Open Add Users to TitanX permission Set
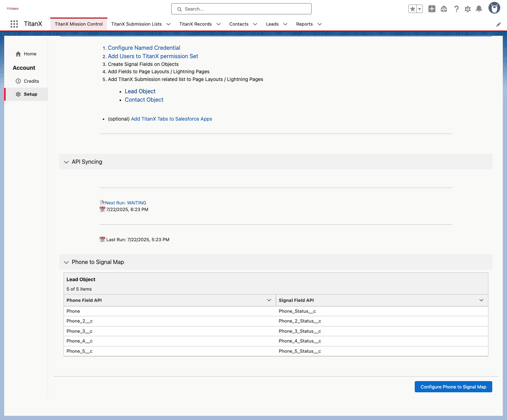 pyautogui.click(x=153, y=56)
